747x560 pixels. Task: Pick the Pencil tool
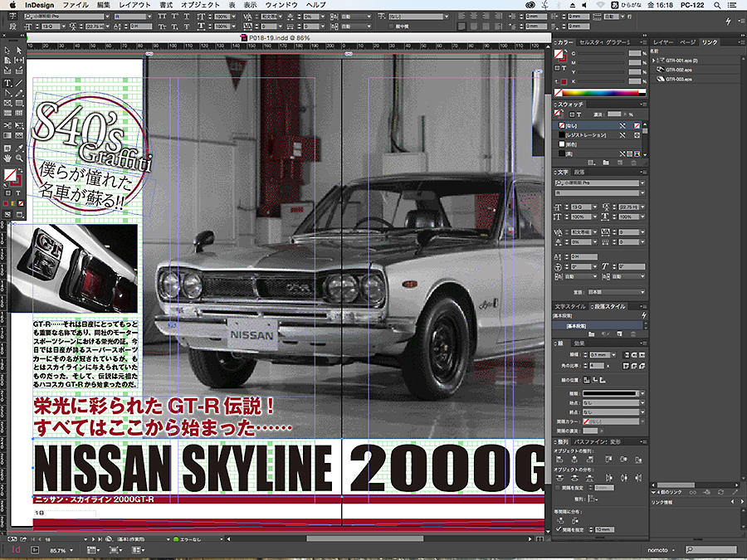19,93
